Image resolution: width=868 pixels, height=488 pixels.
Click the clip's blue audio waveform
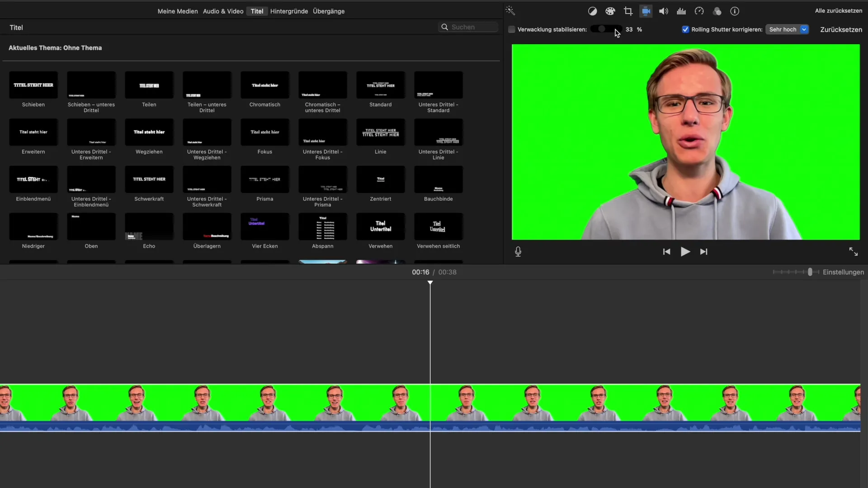430,427
